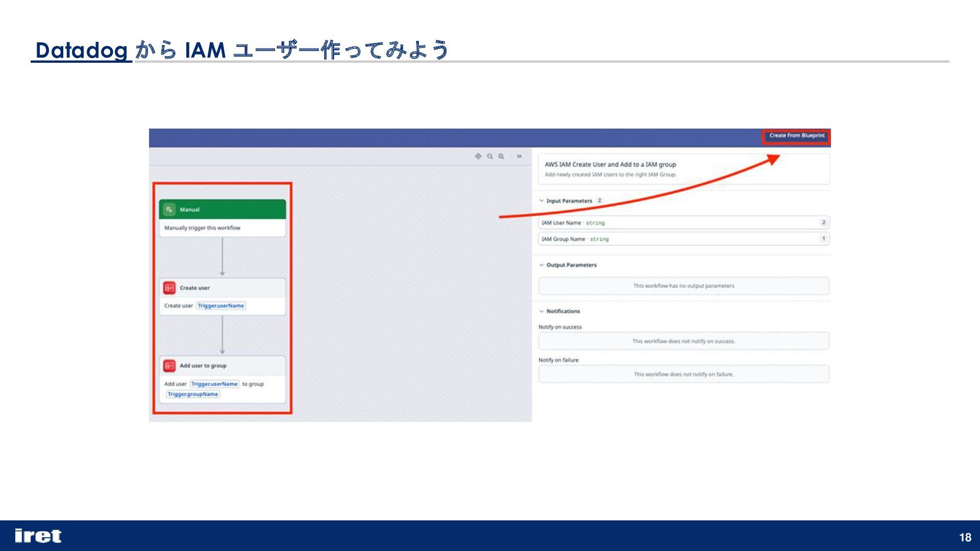Click the green Manual trigger icon
Viewport: 980px width, 551px height.
169,209
